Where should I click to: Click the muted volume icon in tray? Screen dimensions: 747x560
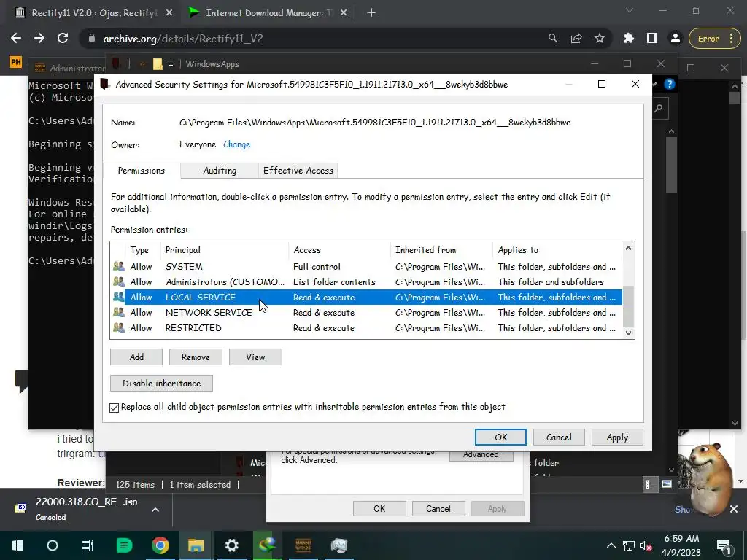[646, 545]
